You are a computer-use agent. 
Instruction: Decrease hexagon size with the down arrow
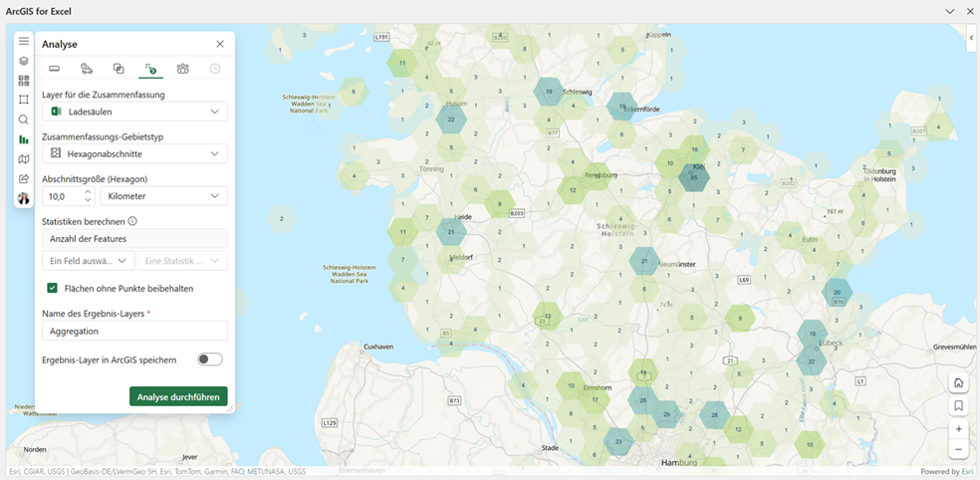pyautogui.click(x=88, y=200)
